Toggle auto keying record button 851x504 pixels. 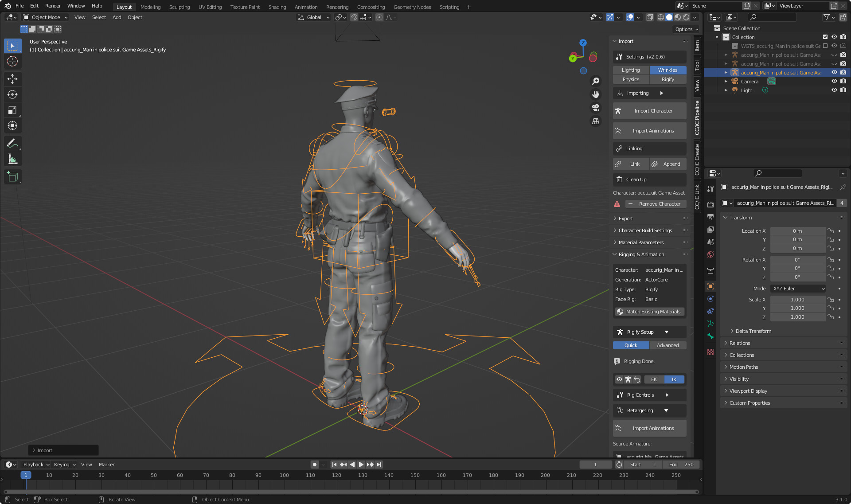(315, 465)
